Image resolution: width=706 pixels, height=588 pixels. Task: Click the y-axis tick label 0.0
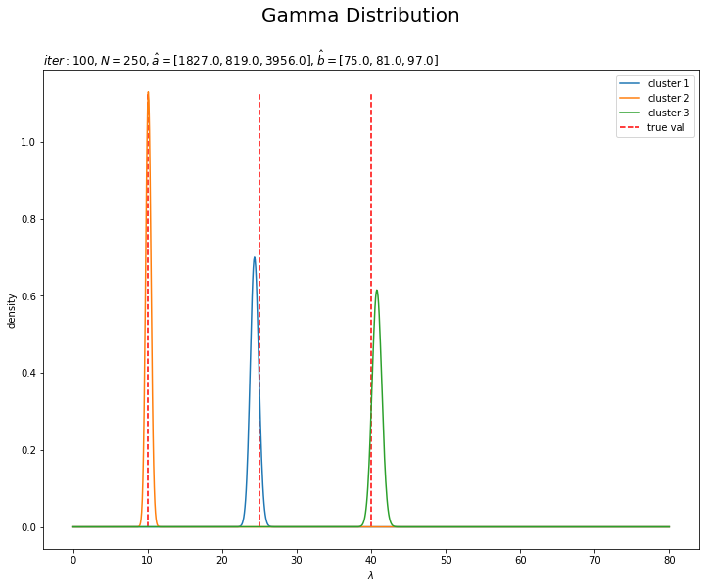point(28,527)
